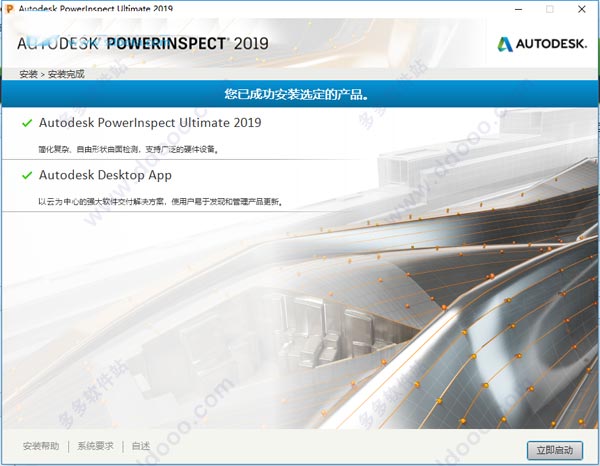This screenshot has height=466, width=600.
Task: Click the green checkmark beside PowerInspect Ultimate 2019
Action: pyautogui.click(x=27, y=123)
